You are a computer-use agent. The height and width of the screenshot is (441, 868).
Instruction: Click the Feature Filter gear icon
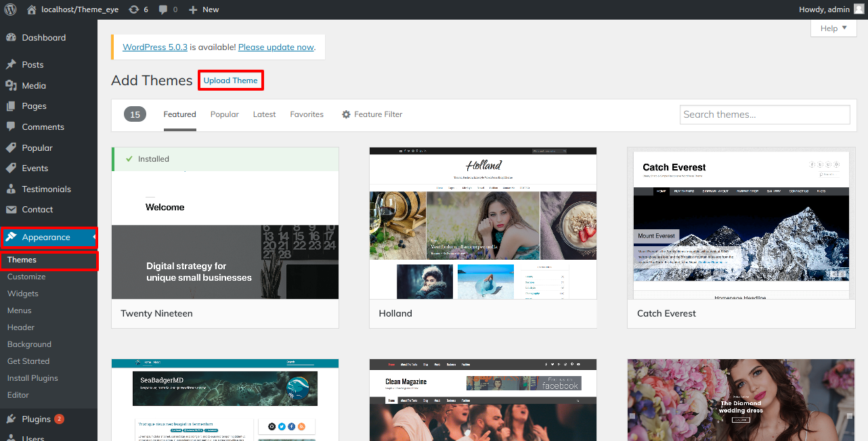click(x=346, y=115)
